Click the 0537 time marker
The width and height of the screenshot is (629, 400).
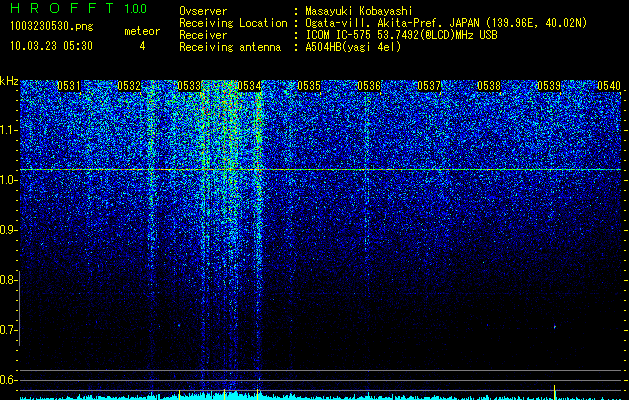click(429, 86)
